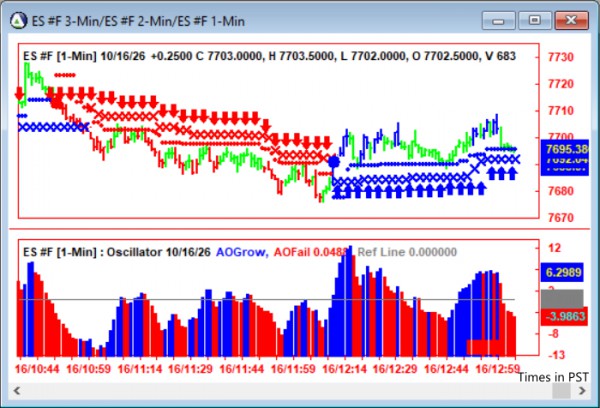Click the AOGrow legend label

[x=242, y=252]
